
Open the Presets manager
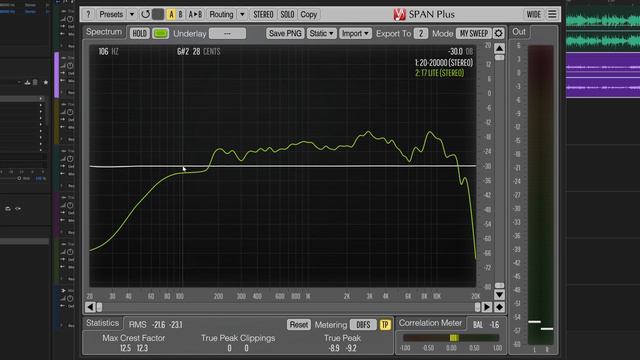pyautogui.click(x=111, y=14)
